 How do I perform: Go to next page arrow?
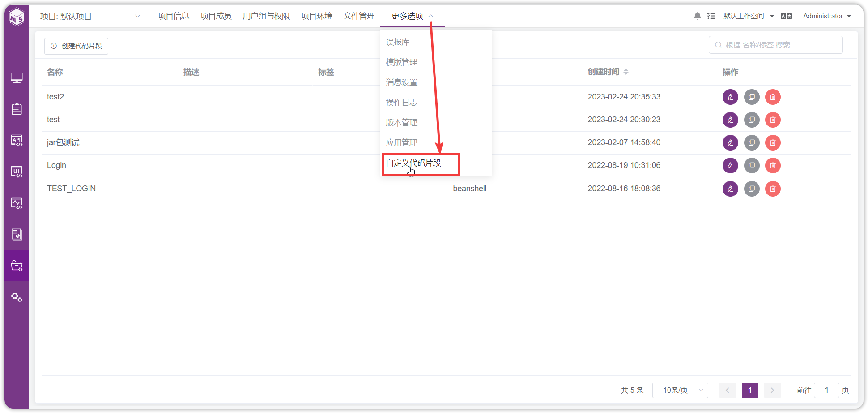[772, 390]
